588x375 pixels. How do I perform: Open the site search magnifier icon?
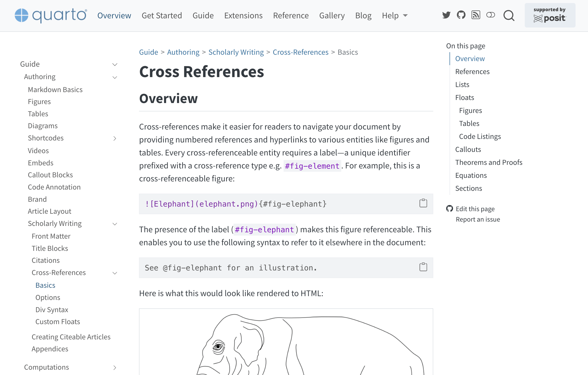pyautogui.click(x=509, y=16)
